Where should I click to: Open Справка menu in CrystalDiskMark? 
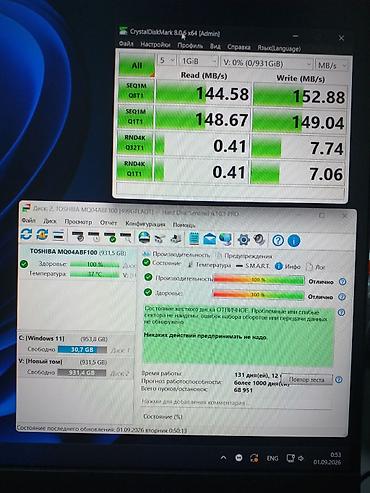tap(239, 47)
